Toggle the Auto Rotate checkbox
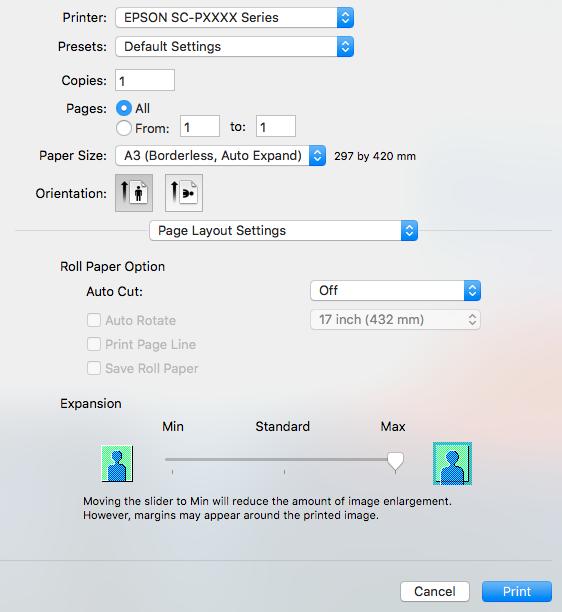The height and width of the screenshot is (612, 562). (94, 320)
